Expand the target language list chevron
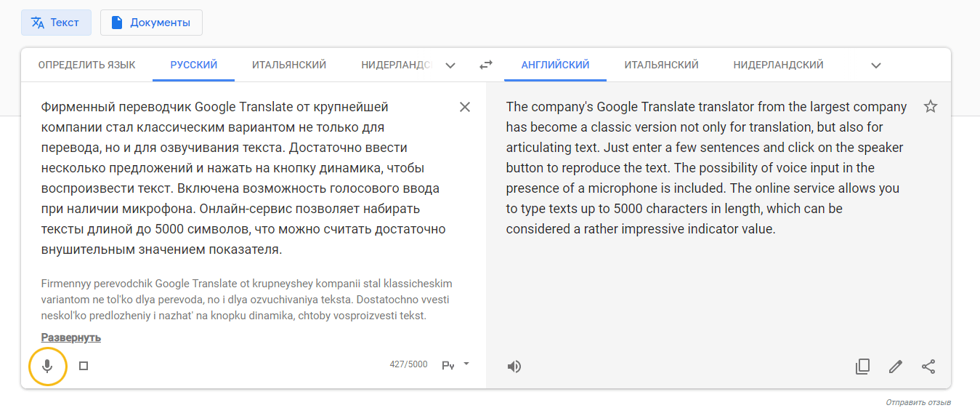 coord(876,65)
